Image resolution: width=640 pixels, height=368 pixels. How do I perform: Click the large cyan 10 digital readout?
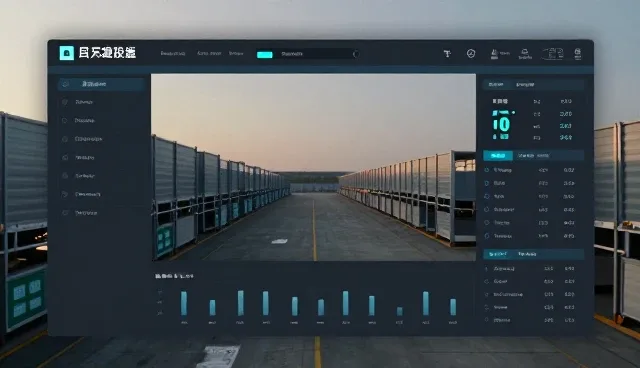(502, 124)
